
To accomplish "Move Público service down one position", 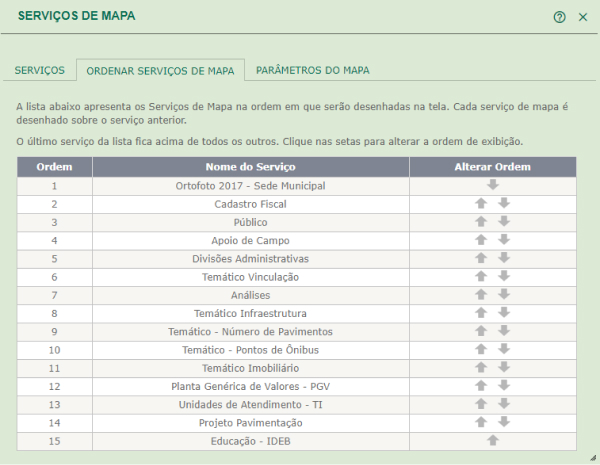I will point(504,222).
